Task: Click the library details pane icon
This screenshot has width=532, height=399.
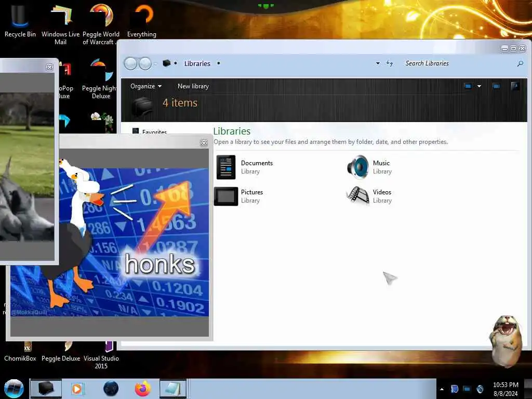Action: (x=142, y=106)
